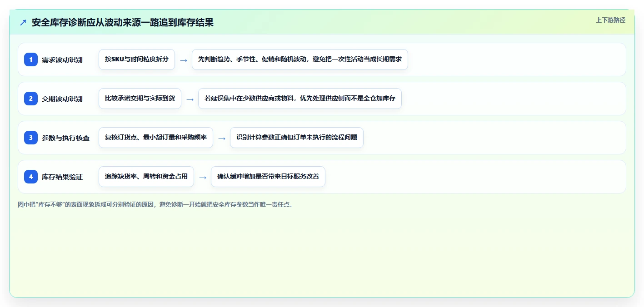Image resolution: width=644 pixels, height=307 pixels.
Task: Click the 若延误集中在少数供应商或物料 result box
Action: [x=300, y=99]
